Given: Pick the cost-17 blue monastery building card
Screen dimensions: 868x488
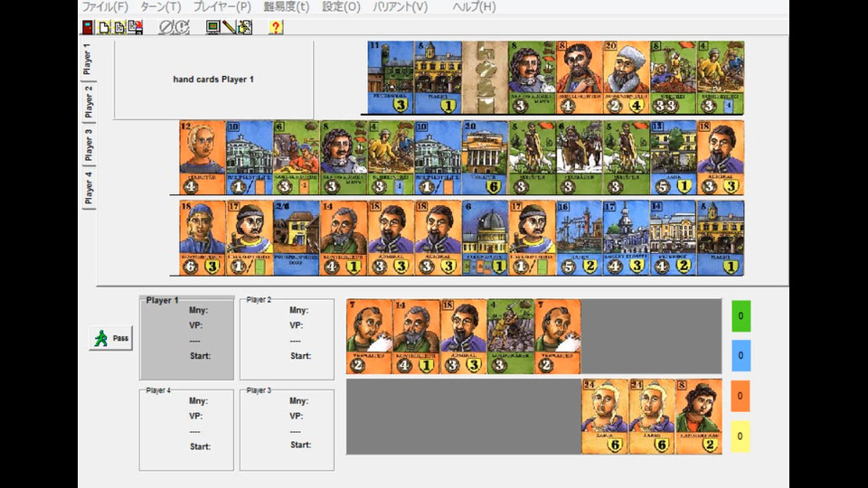Looking at the screenshot, I should [x=627, y=238].
